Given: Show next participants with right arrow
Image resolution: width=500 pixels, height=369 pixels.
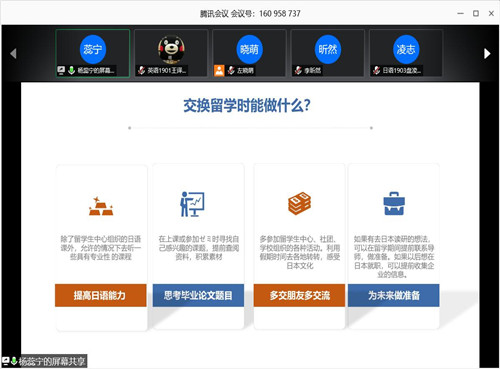Looking at the screenshot, I should click(x=487, y=53).
